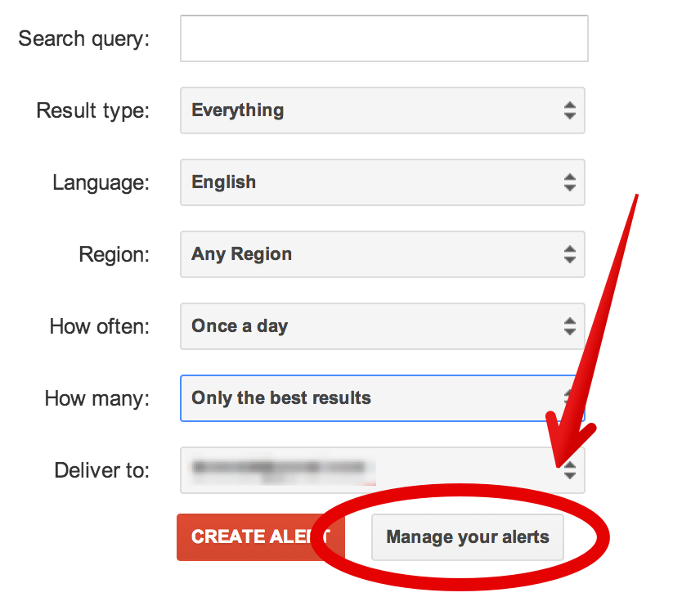Click the Result type label
The height and width of the screenshot is (615, 700).
tap(93, 110)
